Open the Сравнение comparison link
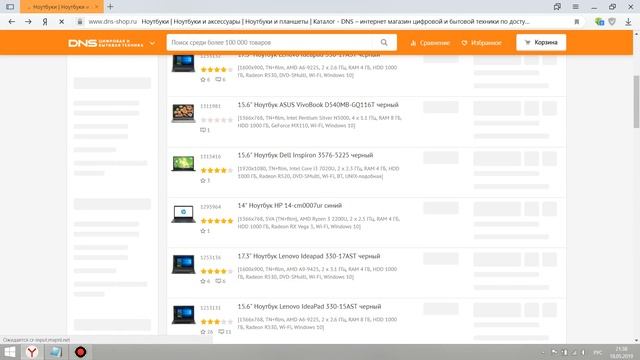Viewport: 640px width, 360px height. tap(430, 43)
